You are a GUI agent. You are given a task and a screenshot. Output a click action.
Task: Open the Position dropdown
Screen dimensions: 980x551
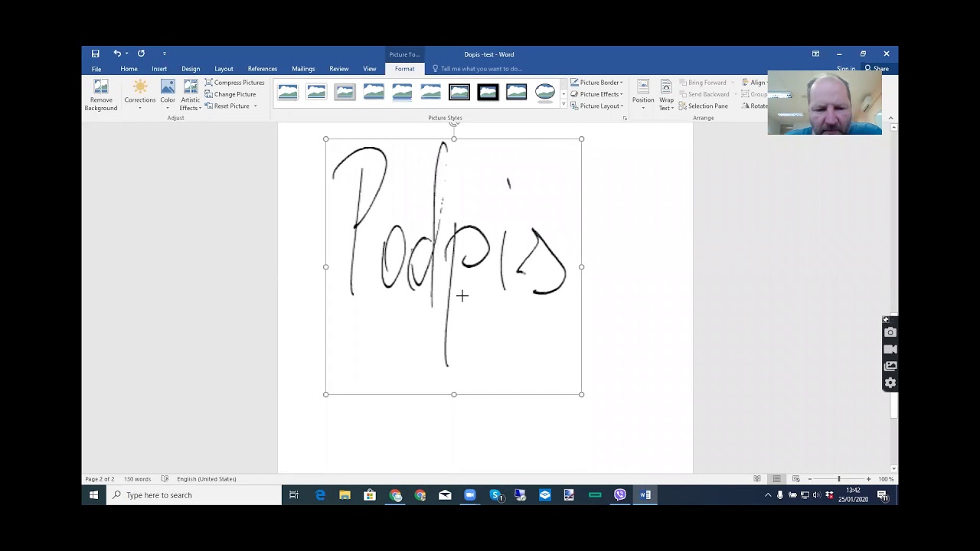(x=643, y=96)
